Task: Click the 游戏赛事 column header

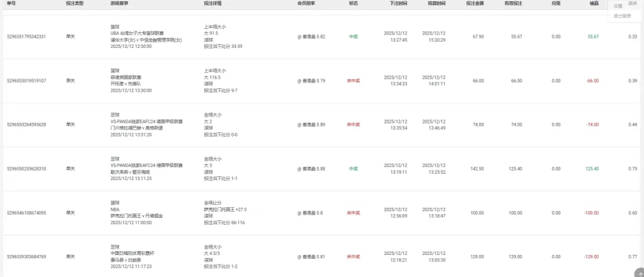Action: [119, 3]
